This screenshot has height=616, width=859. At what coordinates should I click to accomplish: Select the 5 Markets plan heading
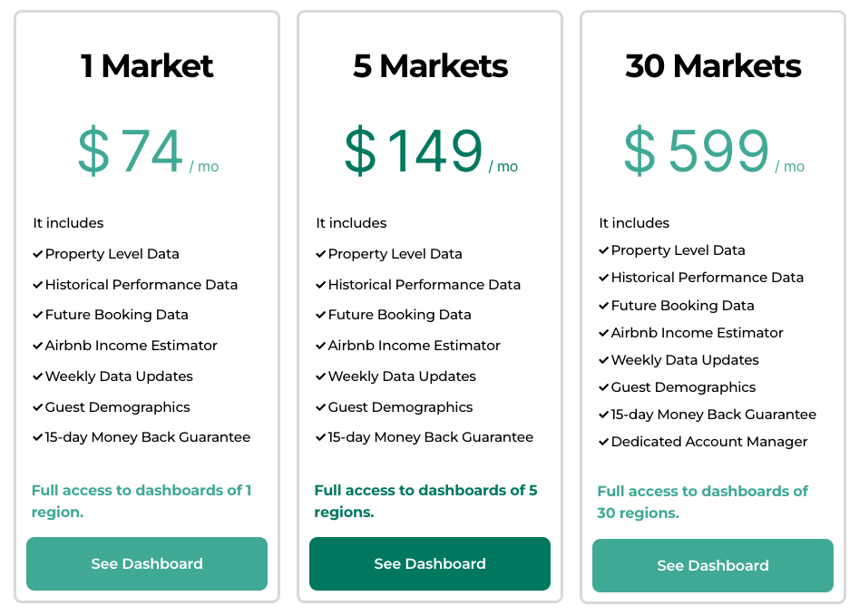coord(430,66)
